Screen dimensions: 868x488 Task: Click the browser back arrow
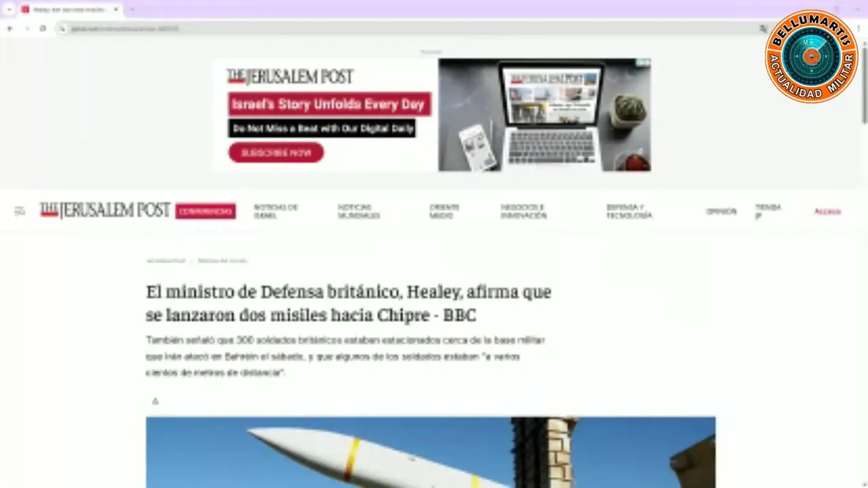point(9,28)
